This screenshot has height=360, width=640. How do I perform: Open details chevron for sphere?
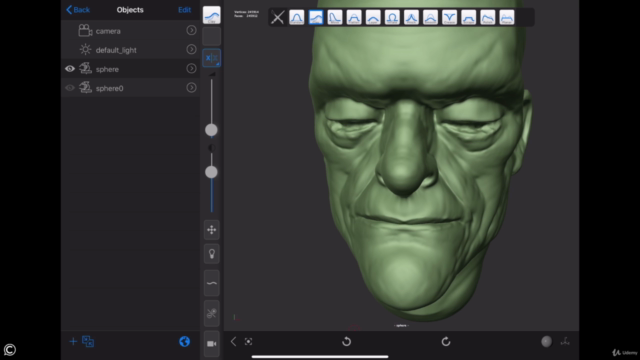click(x=191, y=69)
